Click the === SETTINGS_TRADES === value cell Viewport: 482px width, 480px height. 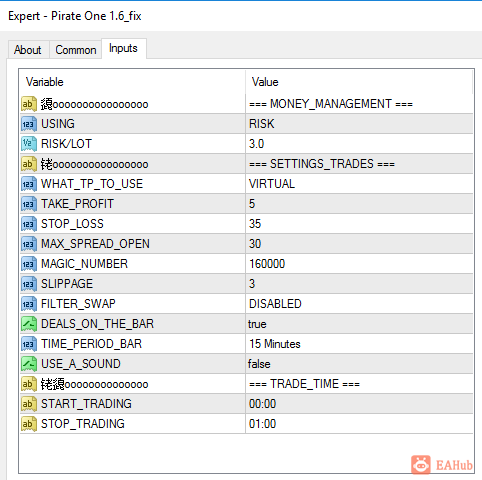[x=359, y=164]
